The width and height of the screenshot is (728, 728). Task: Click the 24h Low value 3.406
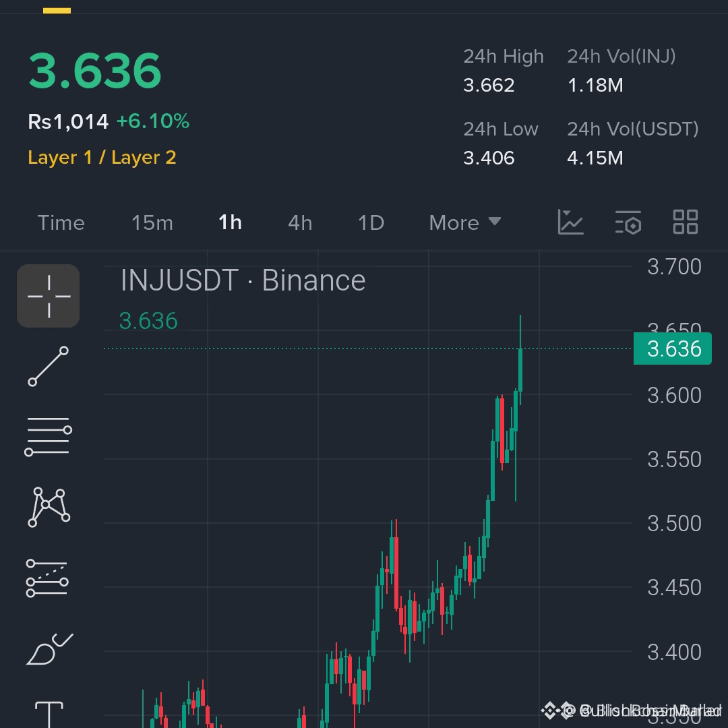pyautogui.click(x=489, y=158)
